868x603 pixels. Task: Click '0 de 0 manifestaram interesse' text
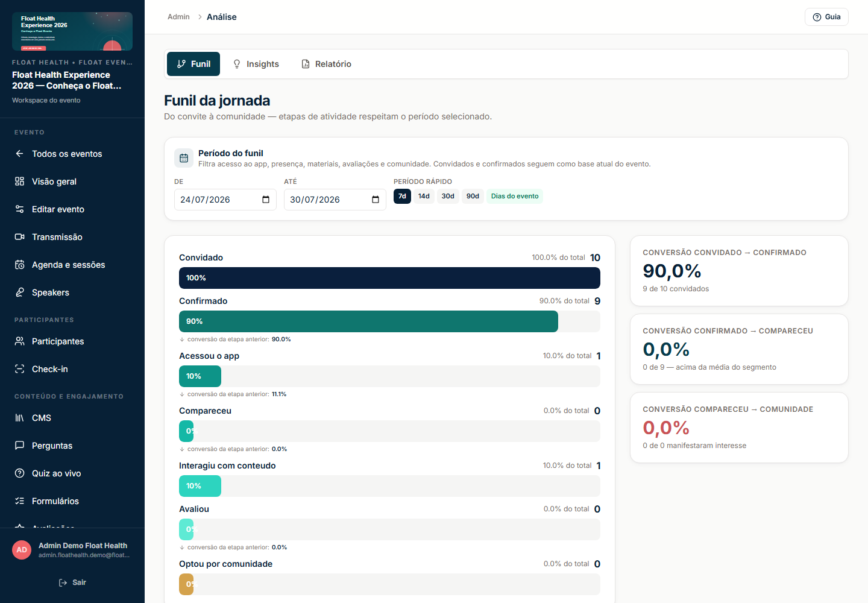pos(694,446)
